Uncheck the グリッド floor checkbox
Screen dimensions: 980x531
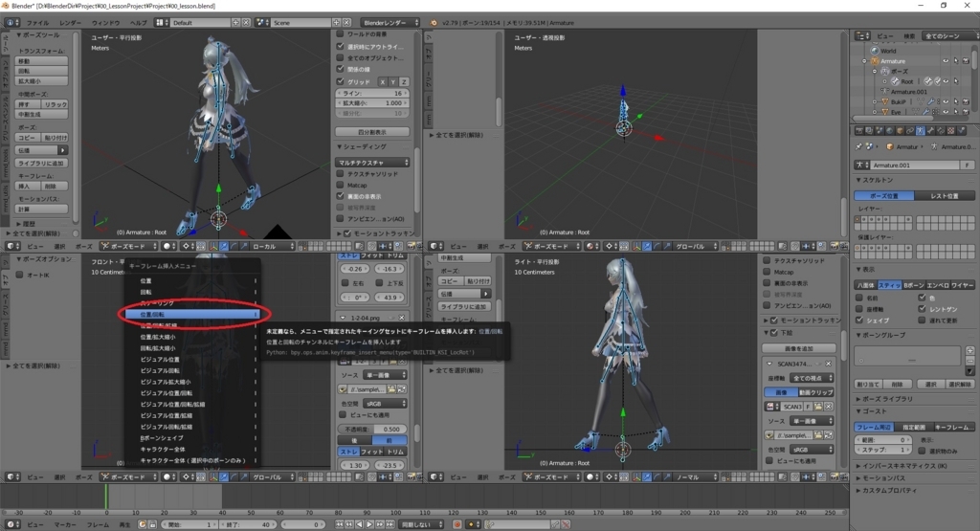[x=341, y=81]
